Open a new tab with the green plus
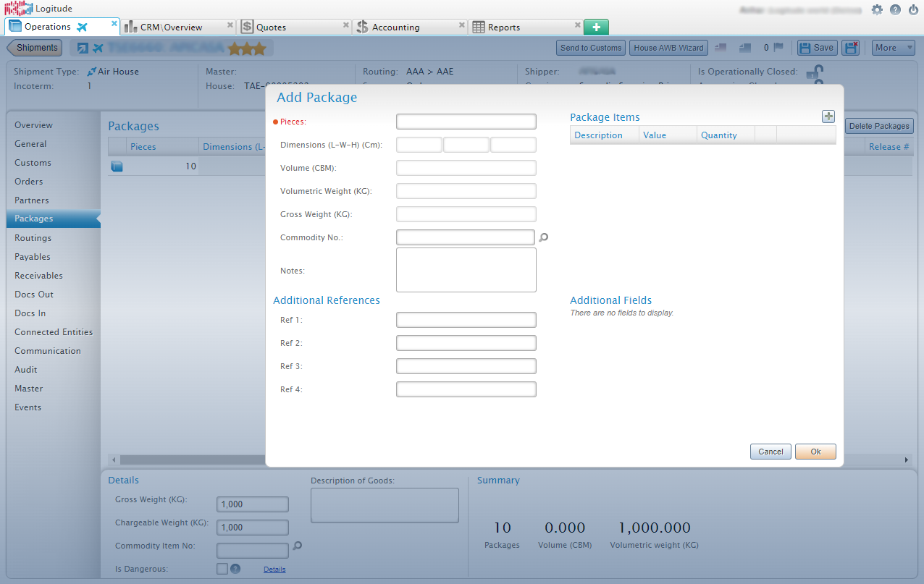 pyautogui.click(x=595, y=26)
